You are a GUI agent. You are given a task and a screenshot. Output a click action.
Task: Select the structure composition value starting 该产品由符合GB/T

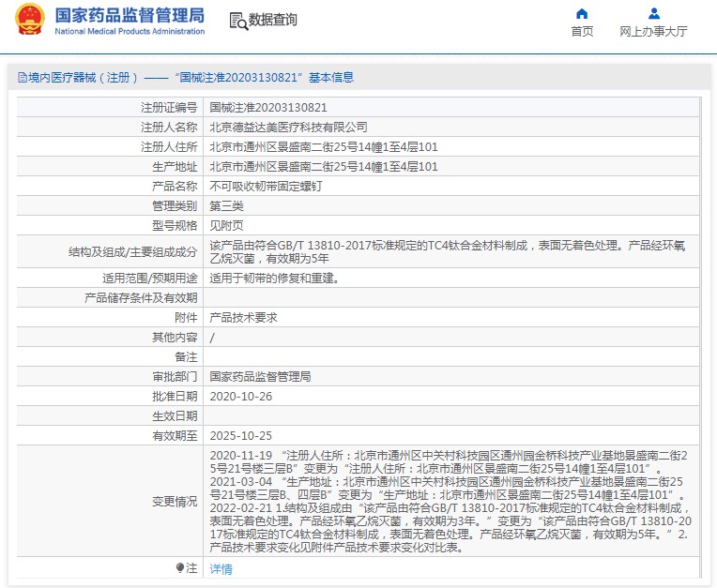point(448,251)
